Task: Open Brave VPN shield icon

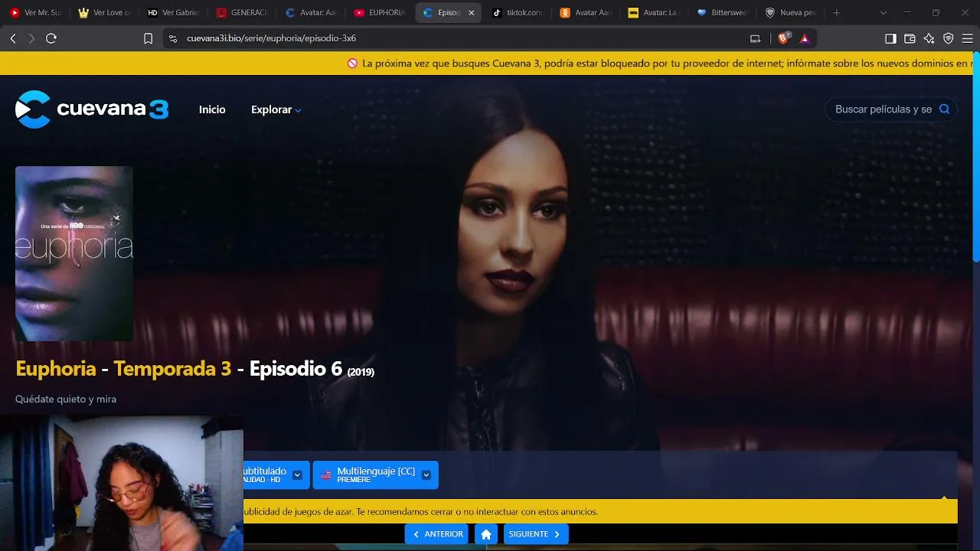Action: pyautogui.click(x=948, y=38)
